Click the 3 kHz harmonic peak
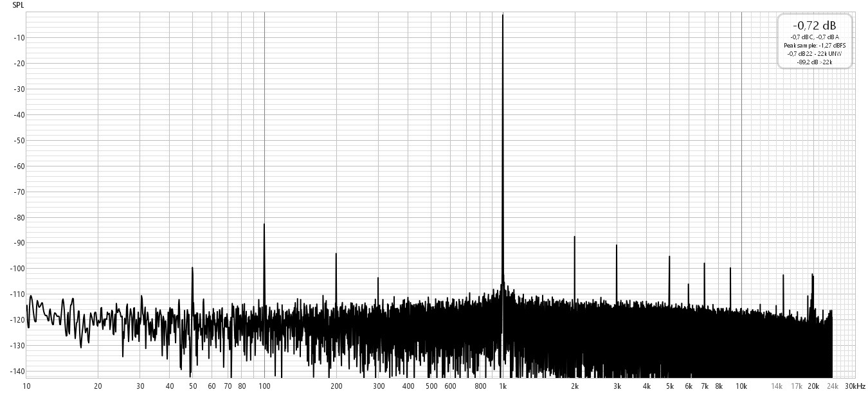 pos(617,273)
